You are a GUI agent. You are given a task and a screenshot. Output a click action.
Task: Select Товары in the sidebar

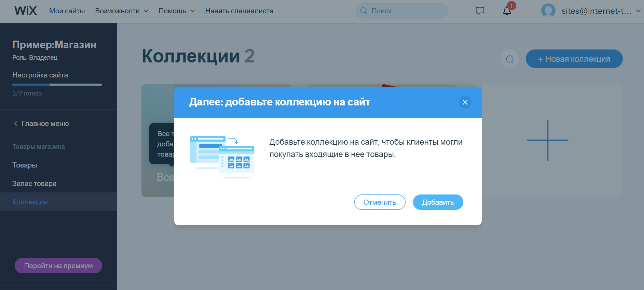point(25,165)
